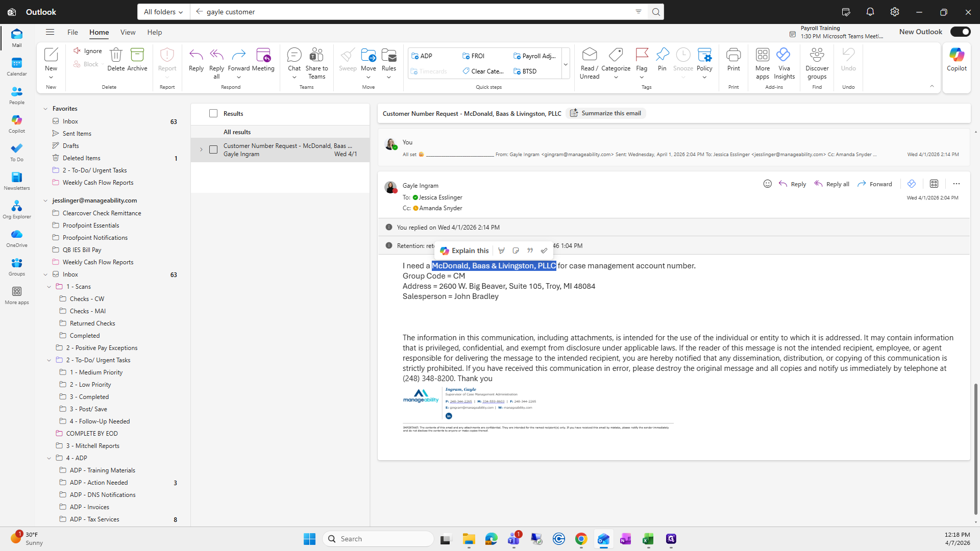The width and height of the screenshot is (980, 551).
Task: Open the All folders search scope dropdown
Action: 163,12
